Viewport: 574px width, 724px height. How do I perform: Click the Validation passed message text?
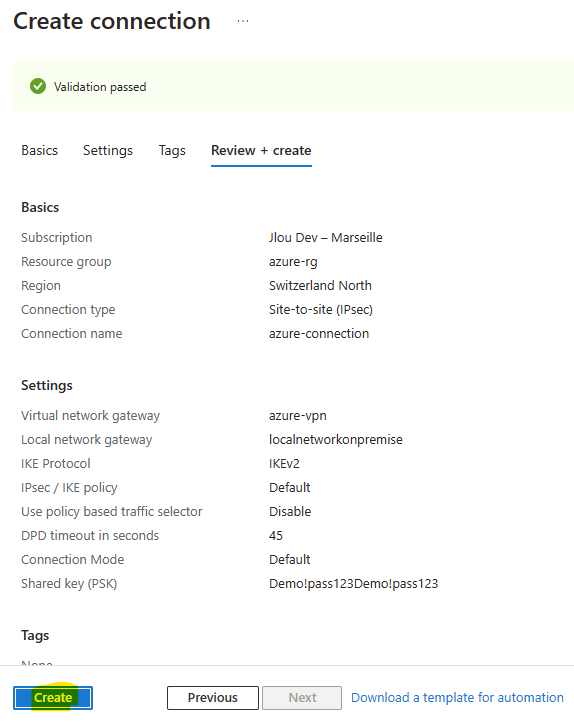100,87
